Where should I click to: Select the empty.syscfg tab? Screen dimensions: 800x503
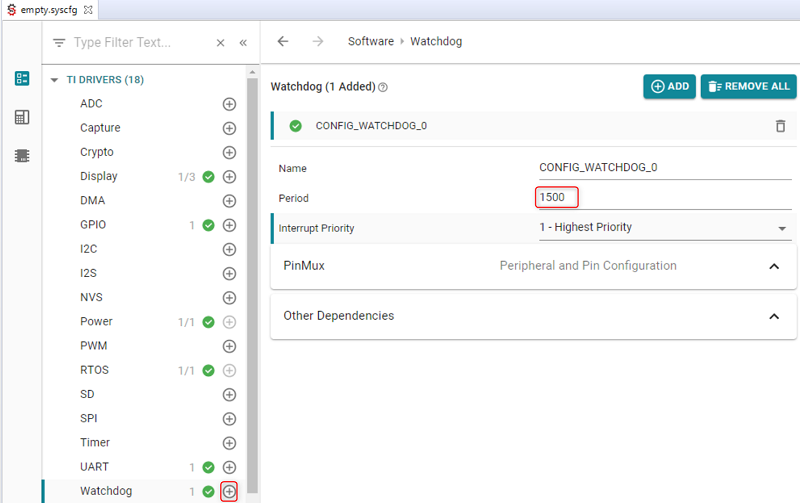49,9
